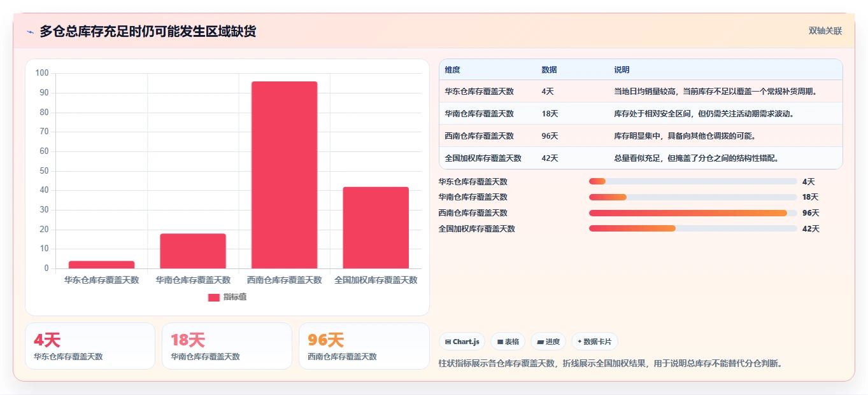868x395 pixels.
Task: Click the 96天 data card
Action: (x=364, y=346)
